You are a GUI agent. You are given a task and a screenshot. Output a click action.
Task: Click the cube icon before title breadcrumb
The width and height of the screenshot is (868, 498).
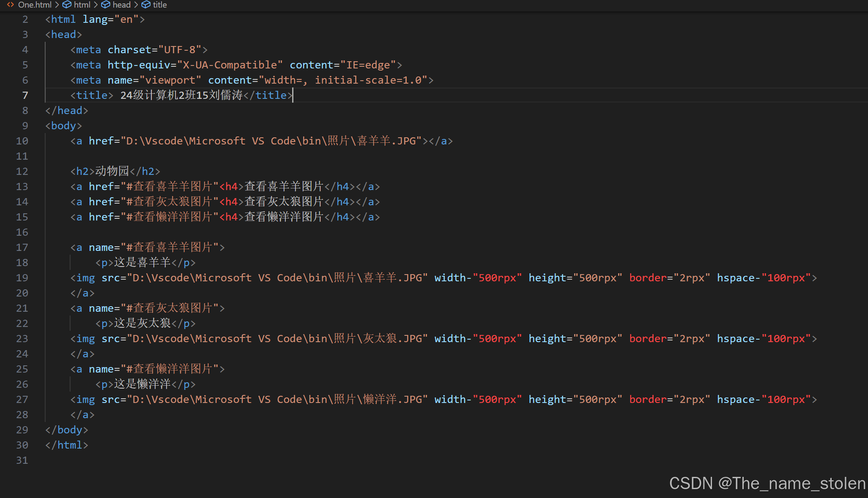[x=146, y=5]
